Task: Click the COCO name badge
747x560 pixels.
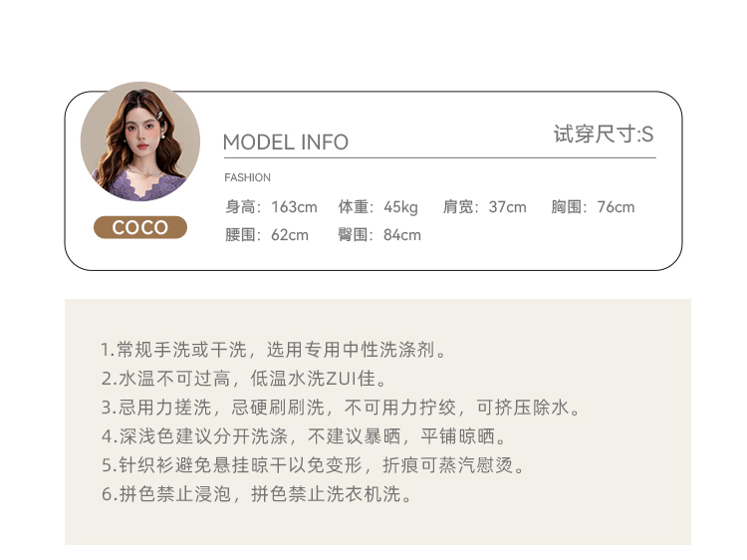Action: click(140, 227)
